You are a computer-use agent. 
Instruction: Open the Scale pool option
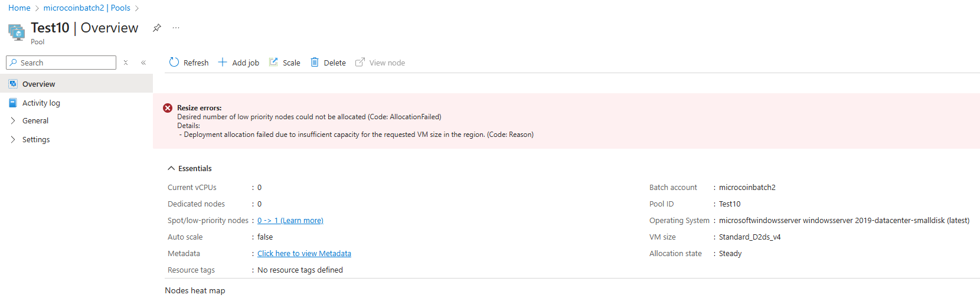pos(285,63)
